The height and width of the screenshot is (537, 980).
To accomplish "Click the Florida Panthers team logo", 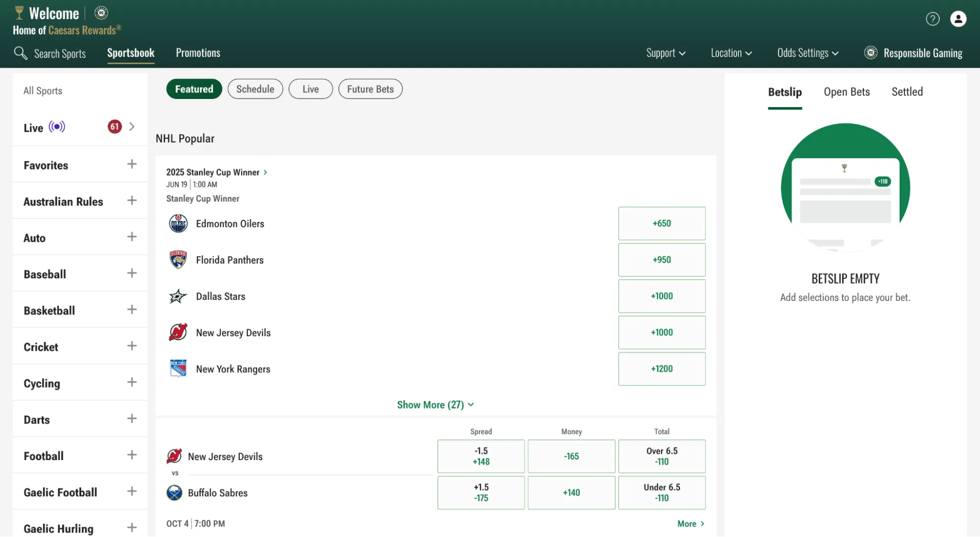I will click(178, 260).
